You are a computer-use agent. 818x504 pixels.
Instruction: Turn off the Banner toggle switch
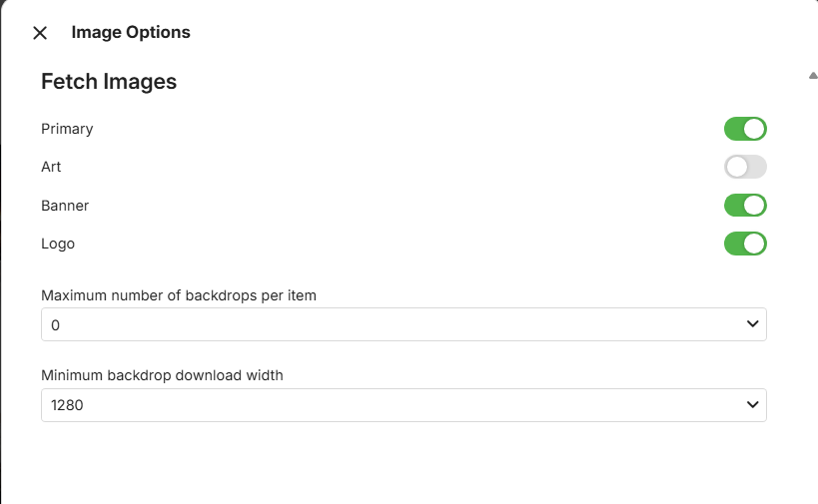(x=745, y=206)
